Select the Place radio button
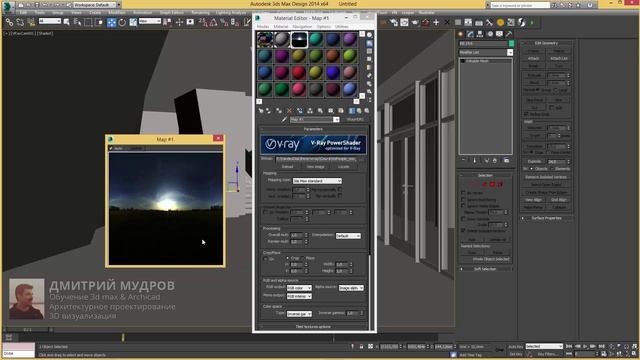Viewport: 640px width, 360px height. (x=303, y=258)
